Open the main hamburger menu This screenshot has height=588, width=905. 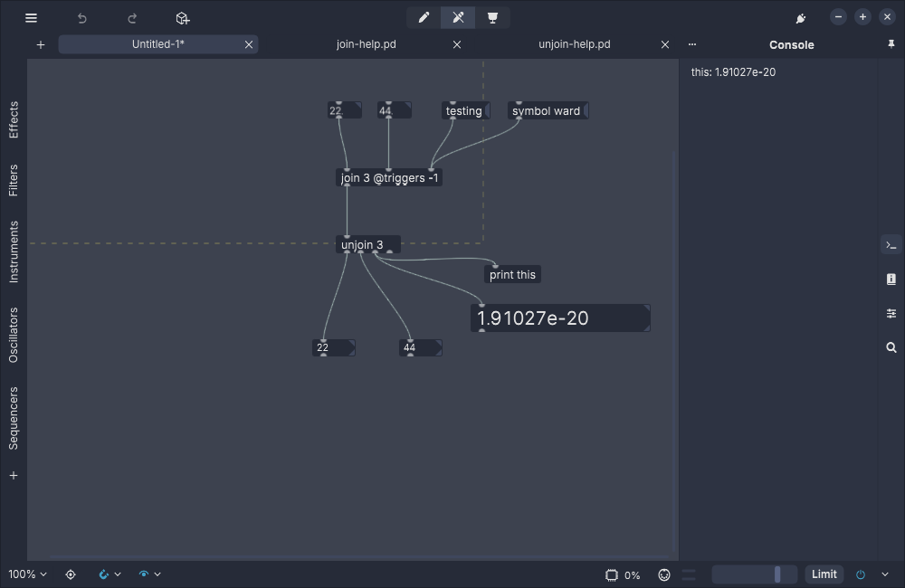(x=31, y=18)
